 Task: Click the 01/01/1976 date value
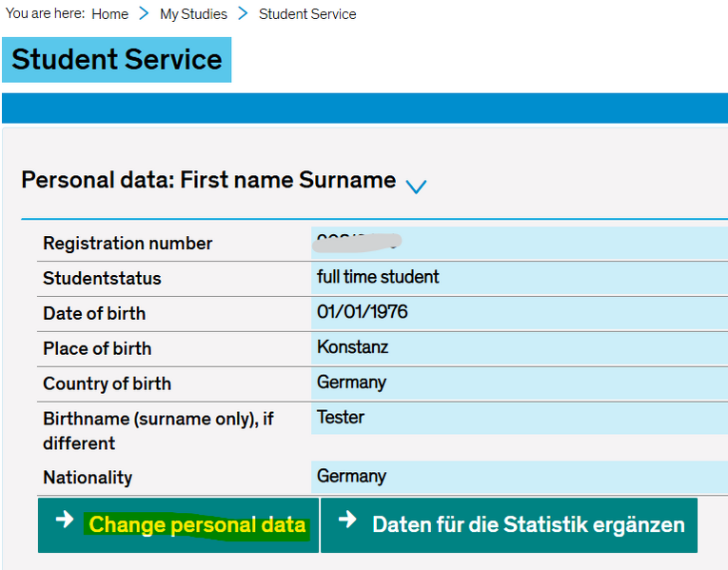pos(363,312)
